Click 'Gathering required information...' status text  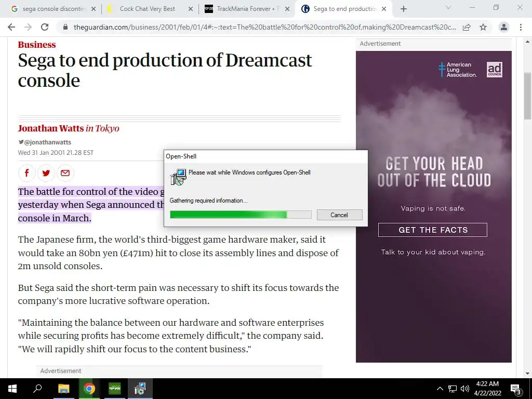click(x=209, y=201)
